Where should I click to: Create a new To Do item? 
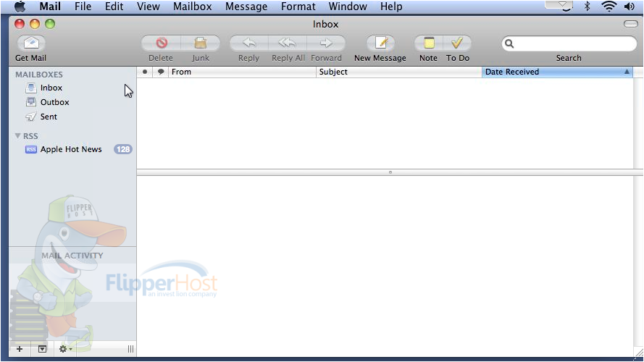click(457, 43)
